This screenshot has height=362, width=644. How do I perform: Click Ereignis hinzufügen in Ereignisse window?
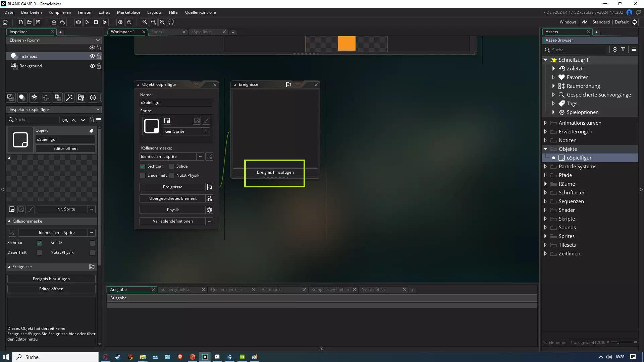[x=275, y=172]
